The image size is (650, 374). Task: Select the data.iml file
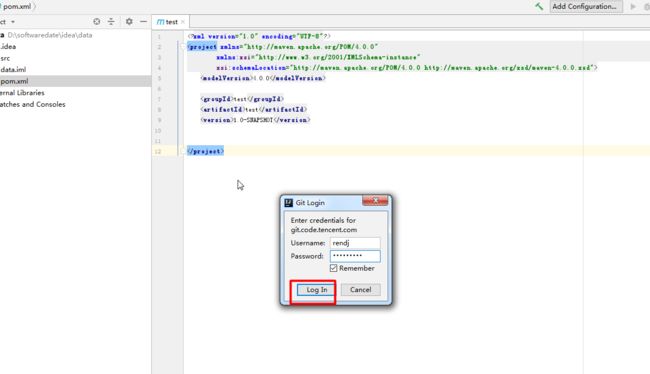(x=13, y=70)
